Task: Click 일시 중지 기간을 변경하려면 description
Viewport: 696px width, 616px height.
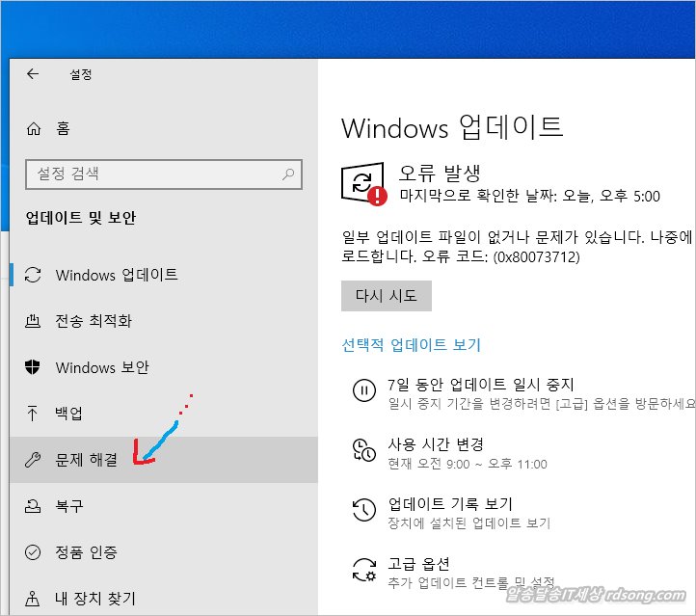Action: point(542,404)
